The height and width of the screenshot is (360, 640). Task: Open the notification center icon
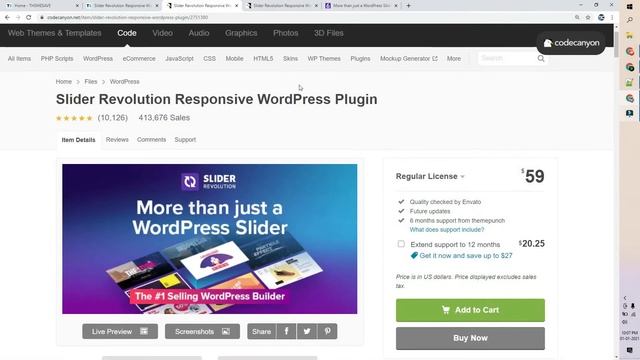pyautogui.click(x=629, y=351)
